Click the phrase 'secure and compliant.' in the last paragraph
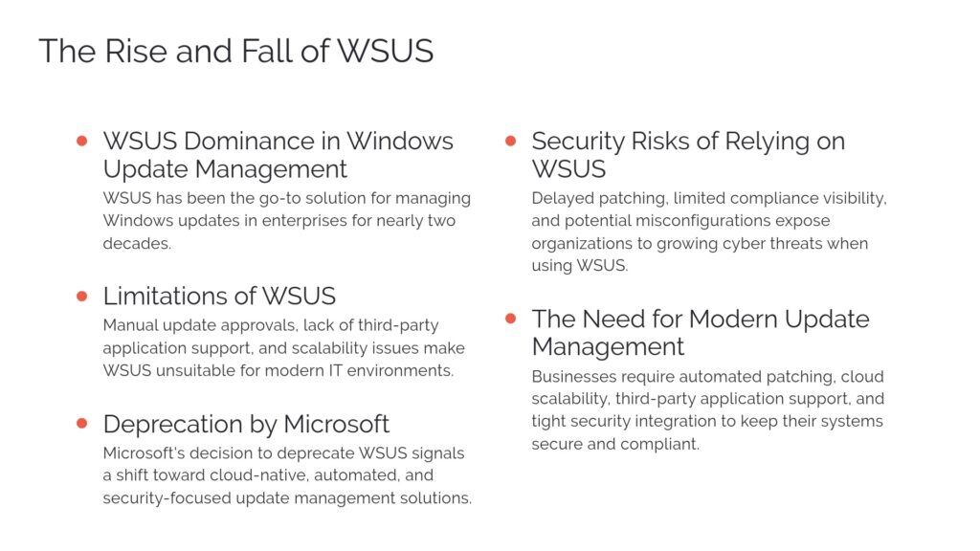 click(x=615, y=444)
